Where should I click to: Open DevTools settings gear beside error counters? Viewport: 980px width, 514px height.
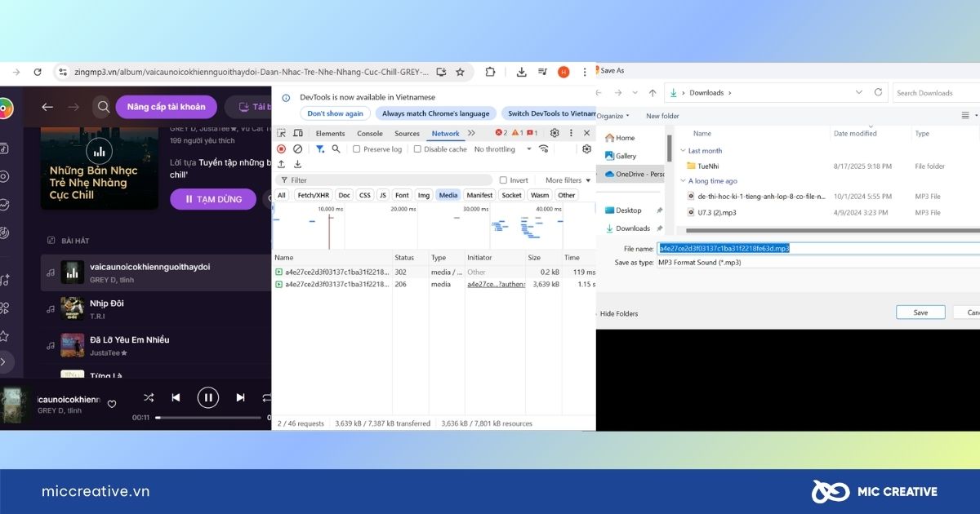(x=555, y=133)
